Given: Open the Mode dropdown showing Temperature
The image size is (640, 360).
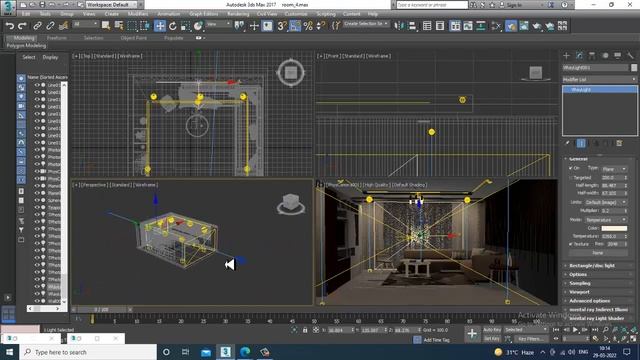Looking at the screenshot, I should point(605,220).
